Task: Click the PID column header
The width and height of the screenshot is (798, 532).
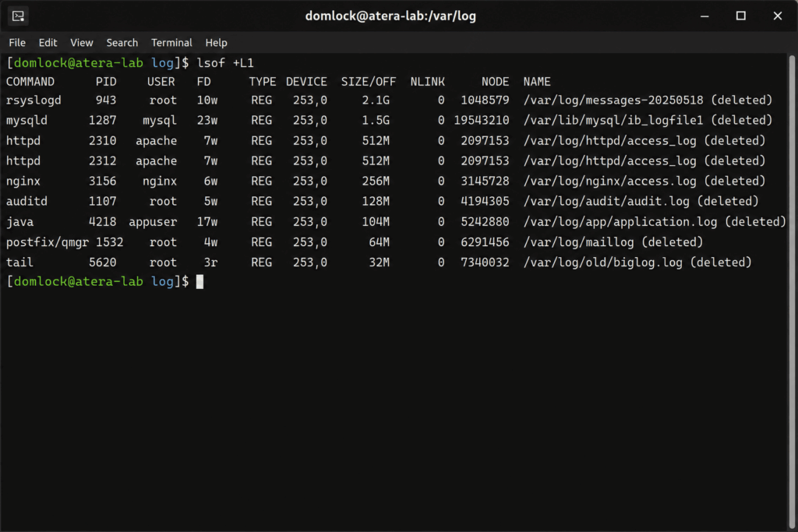Action: pos(106,82)
